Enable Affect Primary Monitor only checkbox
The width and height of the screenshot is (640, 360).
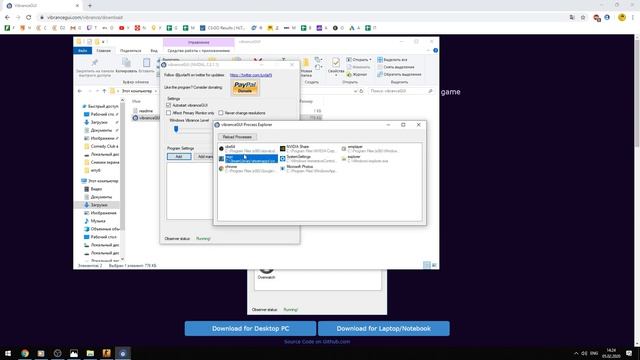pyautogui.click(x=168, y=113)
